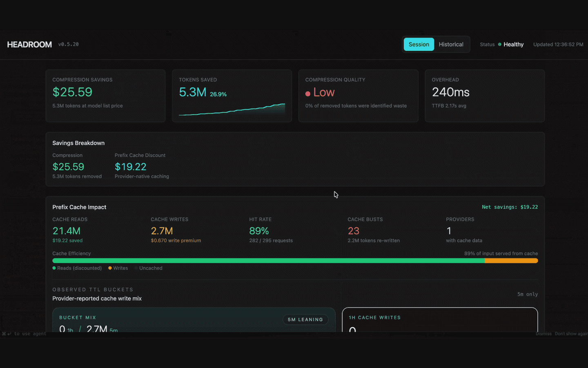The height and width of the screenshot is (368, 588).
Task: Click the 5.3M tokens saved value
Action: click(x=192, y=92)
